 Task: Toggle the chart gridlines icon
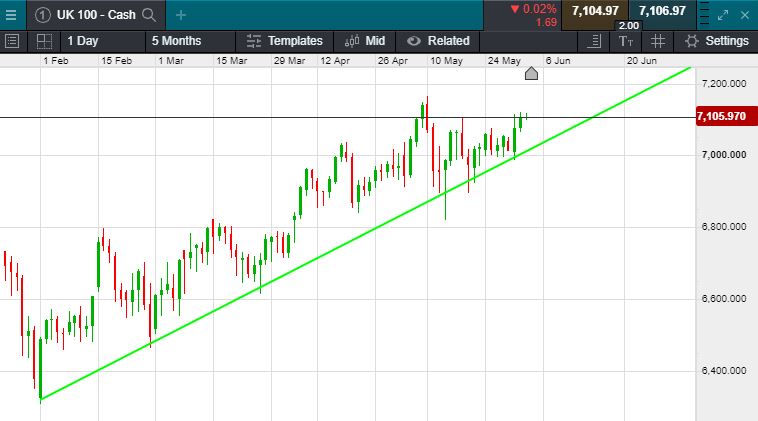(657, 41)
